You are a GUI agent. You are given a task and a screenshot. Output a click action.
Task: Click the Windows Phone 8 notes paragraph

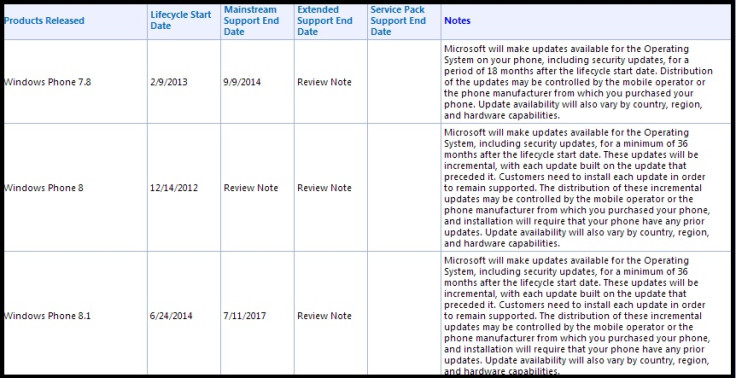click(577, 188)
